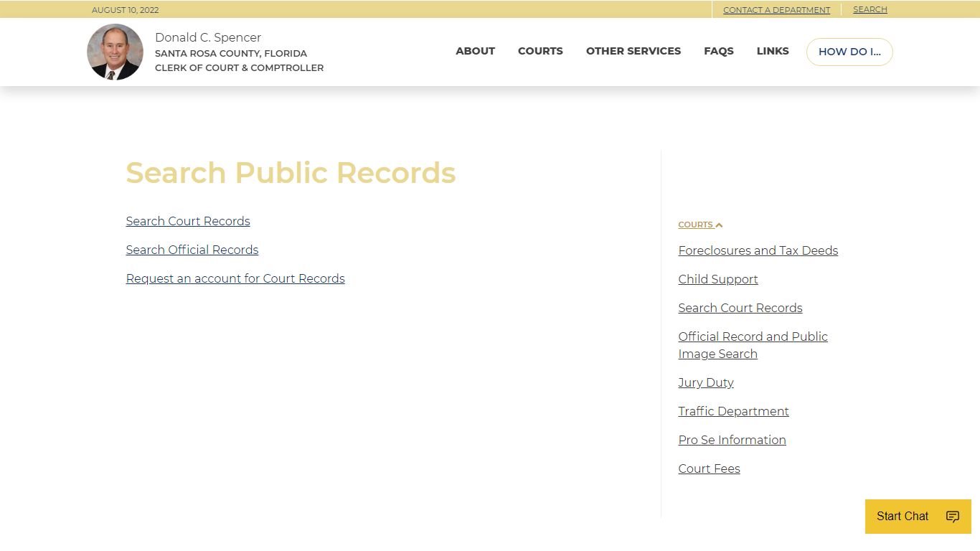This screenshot has height=551, width=980.
Task: Open the Links menu
Action: pos(773,51)
